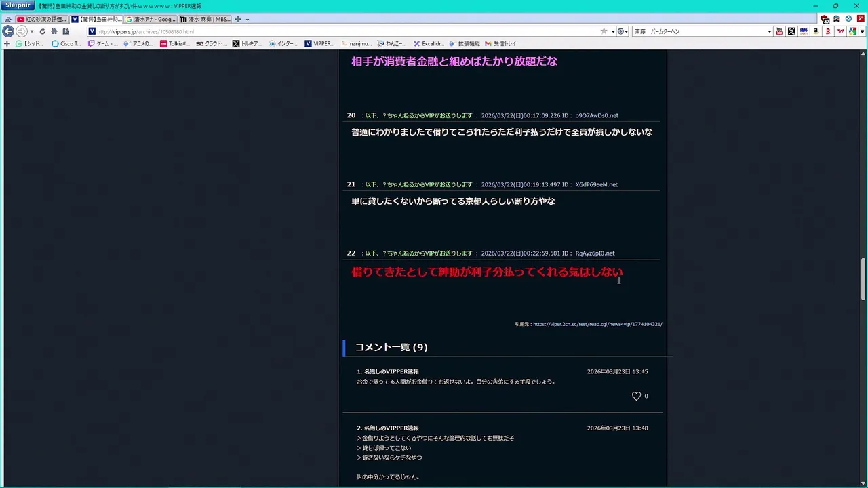Search with the Yahoo search icon
This screenshot has height=488, width=868.
pos(840,31)
